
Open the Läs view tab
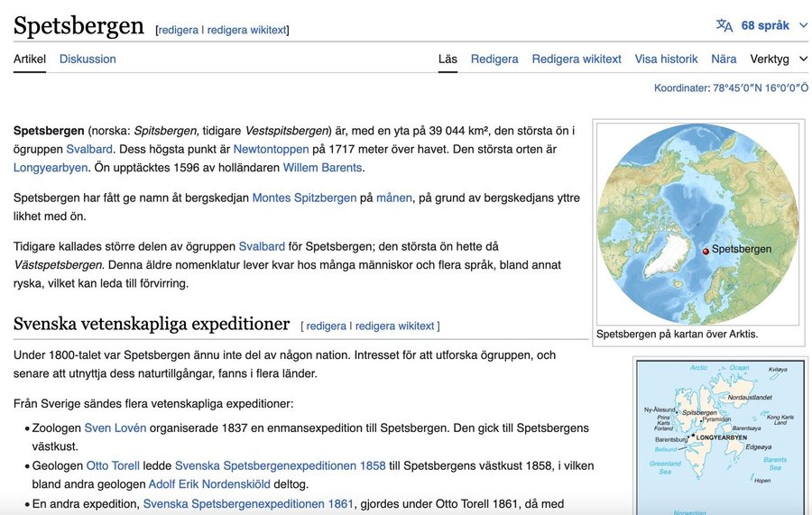click(x=448, y=59)
